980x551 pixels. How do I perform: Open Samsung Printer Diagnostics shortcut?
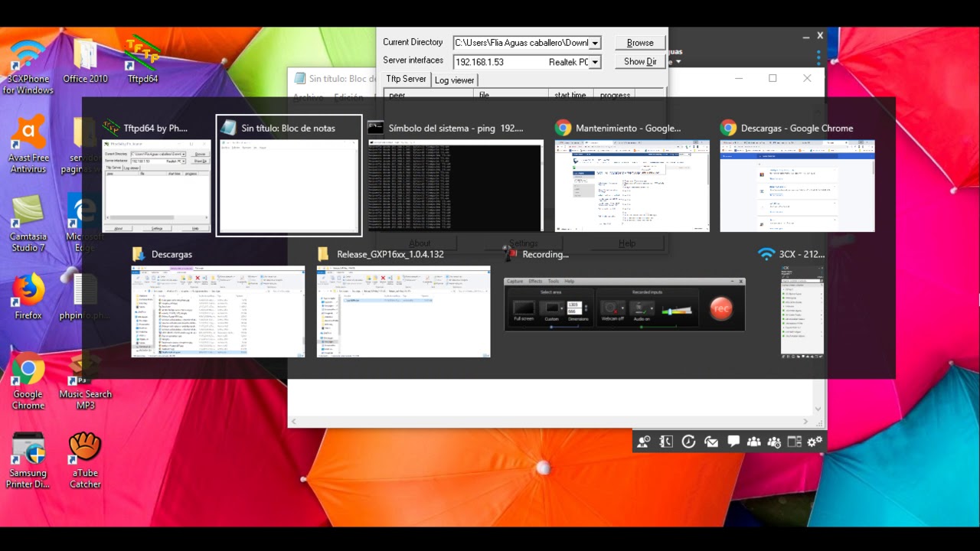pos(28,460)
